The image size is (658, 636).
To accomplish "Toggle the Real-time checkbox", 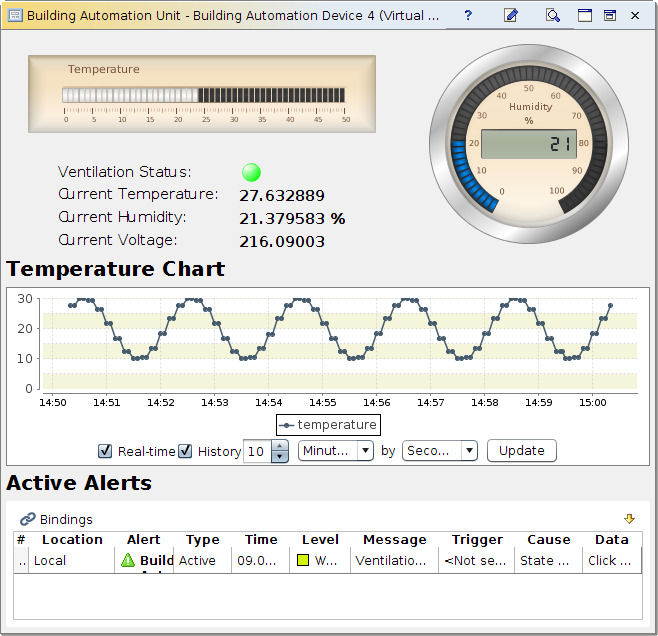I will pyautogui.click(x=104, y=451).
